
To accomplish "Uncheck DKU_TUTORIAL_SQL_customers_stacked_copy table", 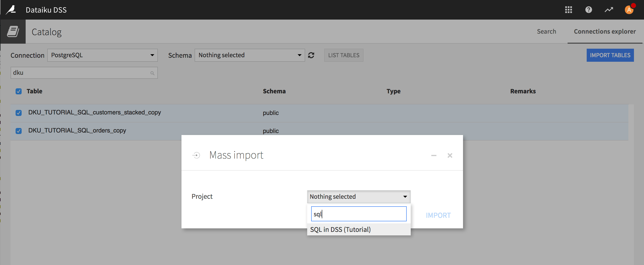I will [19, 113].
